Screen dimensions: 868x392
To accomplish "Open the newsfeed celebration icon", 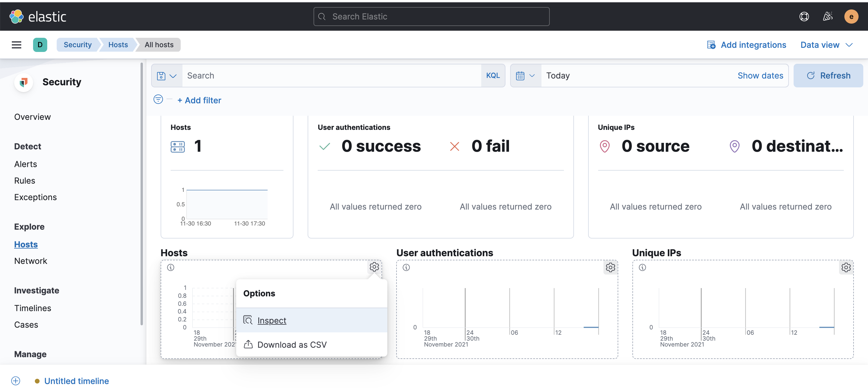I will tap(828, 17).
